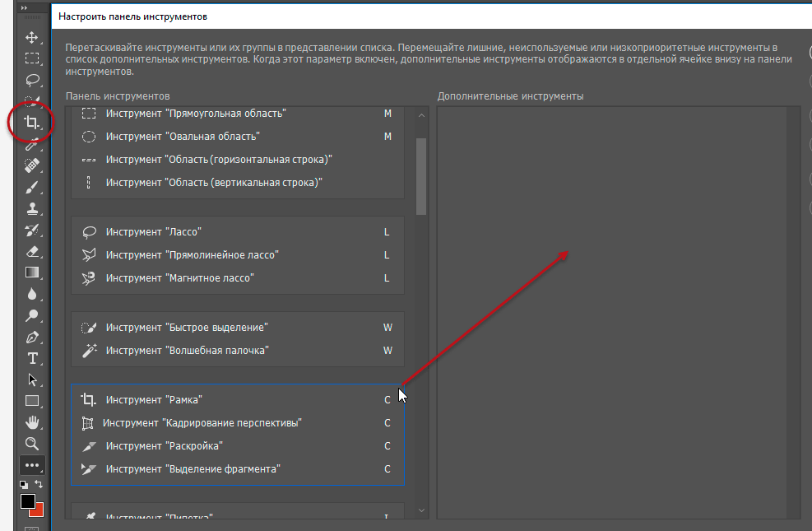812x531 pixels.
Task: Select the Clone Stamp tool
Action: pyautogui.click(x=33, y=208)
